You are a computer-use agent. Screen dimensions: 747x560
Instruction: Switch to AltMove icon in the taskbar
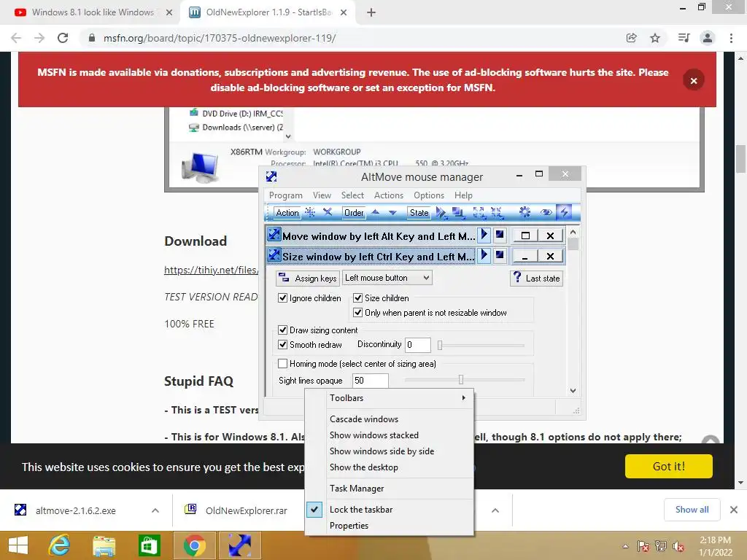point(239,545)
